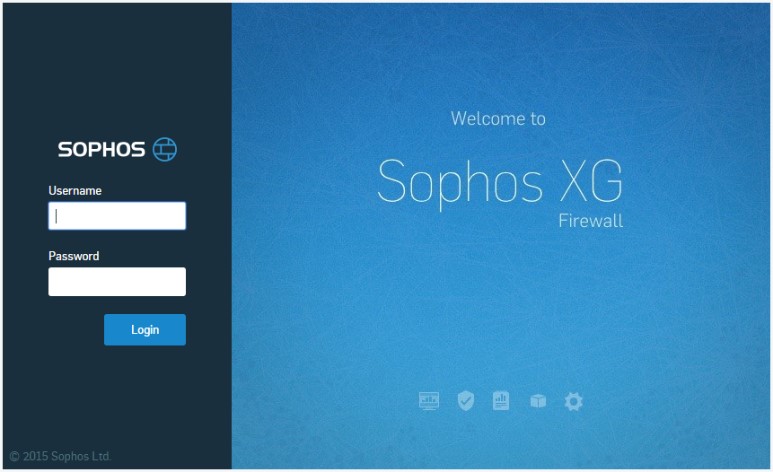This screenshot has height=472, width=773.
Task: Click the SOPHOS wordmark logo
Action: 102,149
